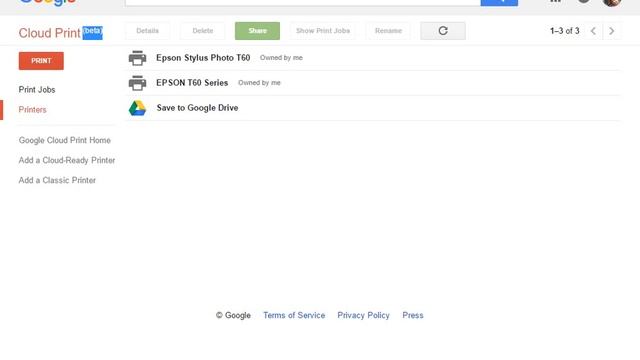Click the printer icon for Epson Stylus Photo T60

click(137, 58)
